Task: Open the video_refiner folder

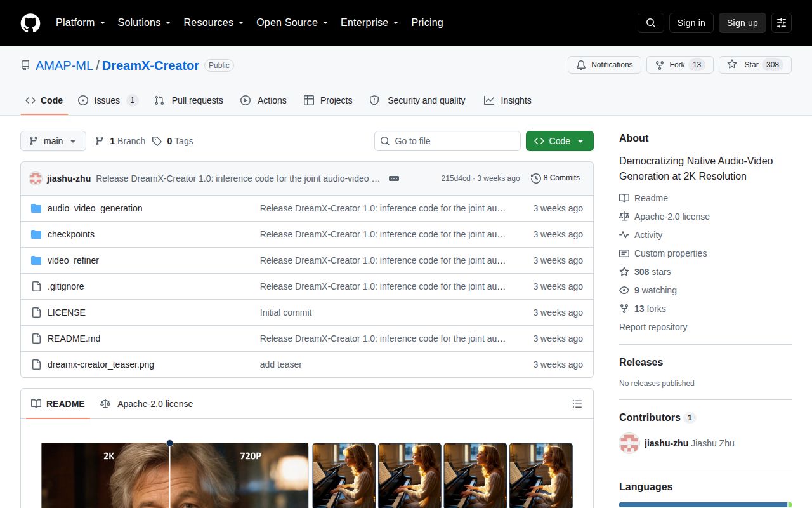Action: pyautogui.click(x=73, y=260)
